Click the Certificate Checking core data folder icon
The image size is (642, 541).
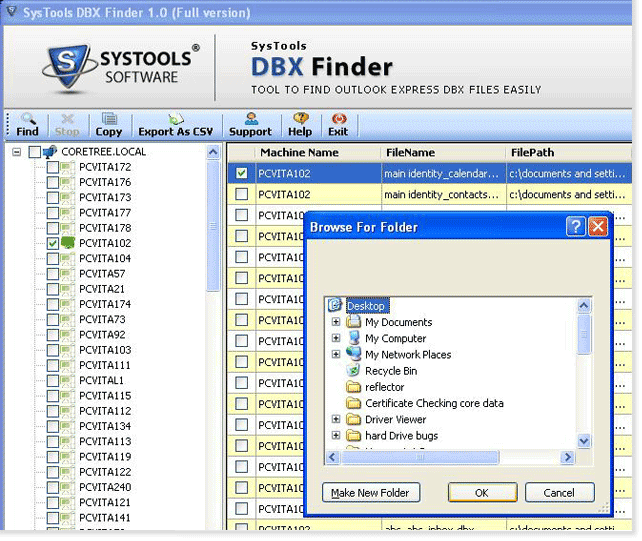[x=353, y=403]
